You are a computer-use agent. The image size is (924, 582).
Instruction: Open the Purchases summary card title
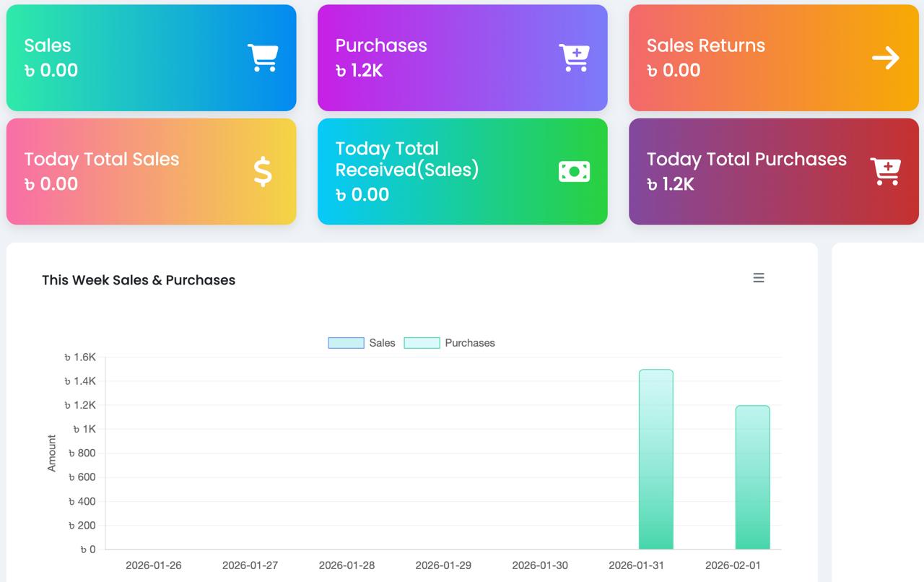point(381,45)
